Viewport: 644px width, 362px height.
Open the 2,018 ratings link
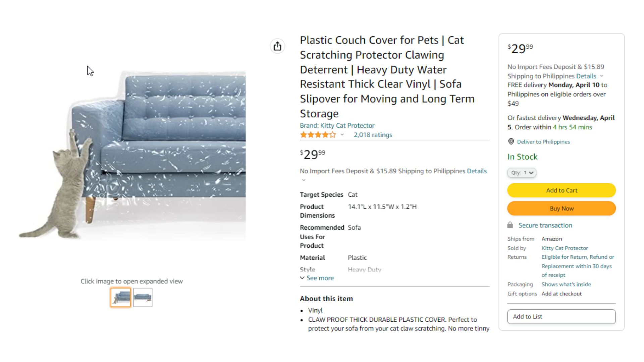(x=373, y=135)
